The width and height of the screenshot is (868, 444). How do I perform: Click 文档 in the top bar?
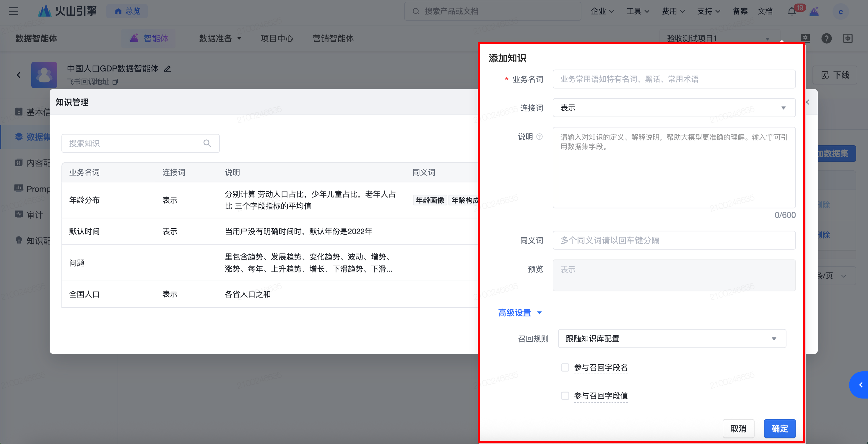tap(765, 12)
